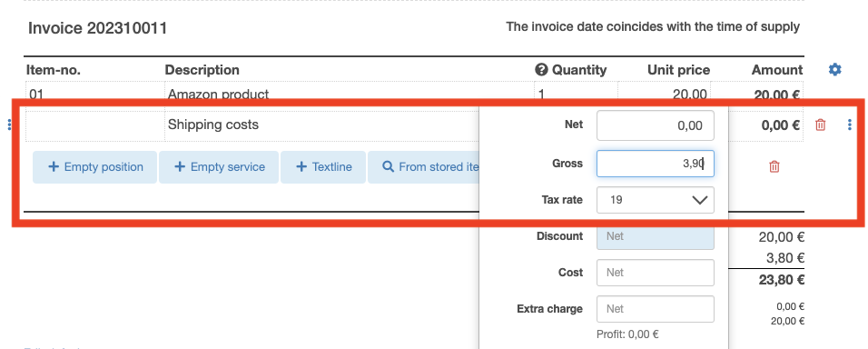Viewport: 868px width, 349px height.
Task: Select the Invoice 202310011 heading
Action: click(97, 28)
